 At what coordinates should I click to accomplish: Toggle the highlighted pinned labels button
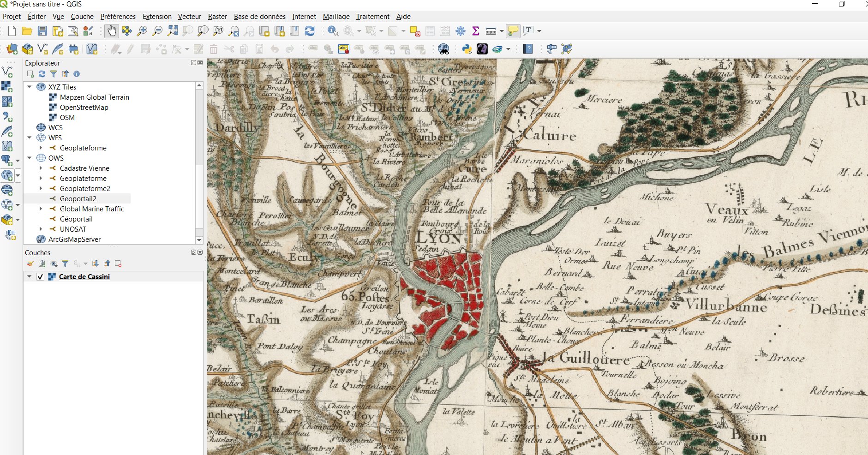point(344,49)
